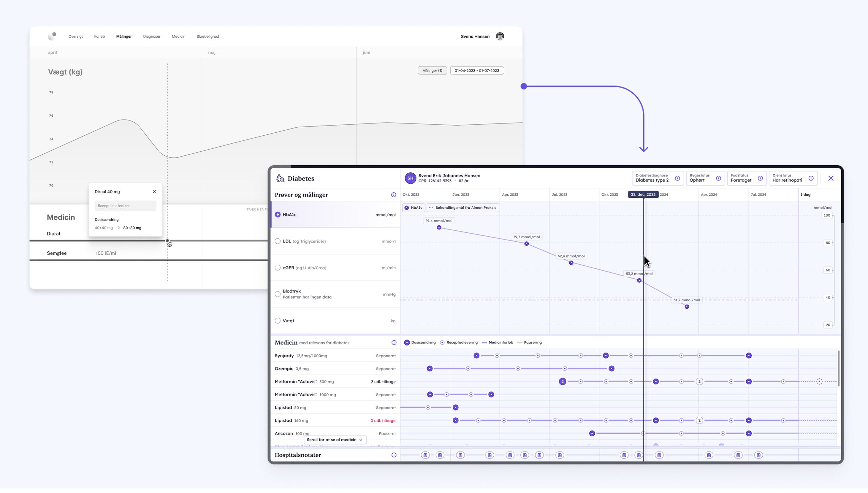The width and height of the screenshot is (868, 493).
Task: Click info icon next to Diabetesdiagnose
Action: (677, 178)
